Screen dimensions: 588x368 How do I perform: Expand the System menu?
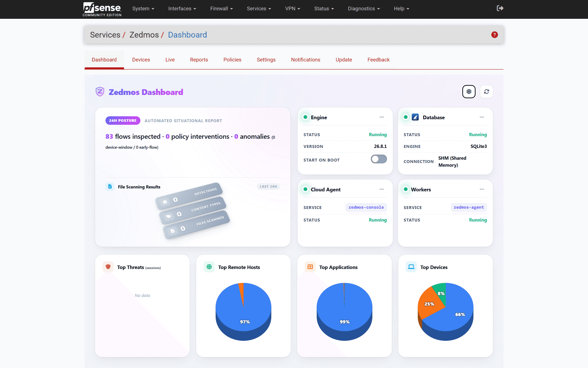pos(143,8)
